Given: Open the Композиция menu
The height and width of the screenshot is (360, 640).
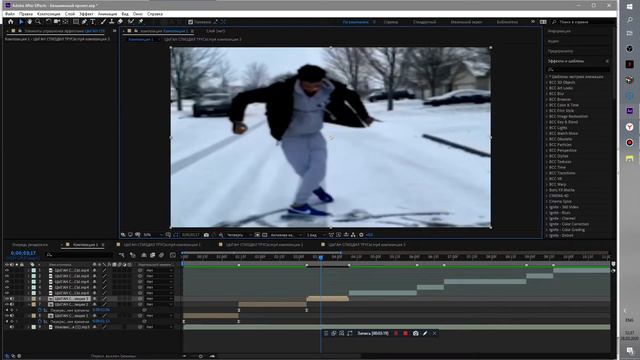Looking at the screenshot, I should pyautogui.click(x=49, y=14).
